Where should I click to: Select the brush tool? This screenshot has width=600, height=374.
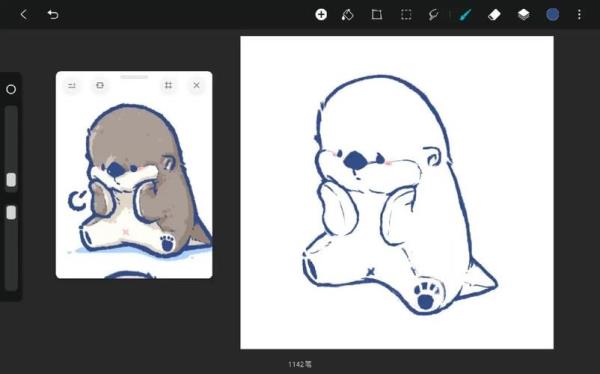pos(465,15)
